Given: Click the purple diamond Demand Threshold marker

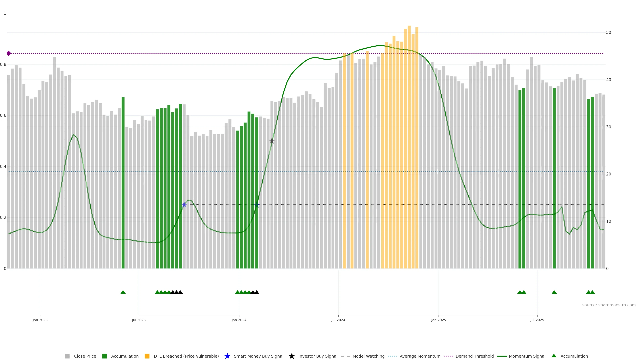Looking at the screenshot, I should coord(9,53).
